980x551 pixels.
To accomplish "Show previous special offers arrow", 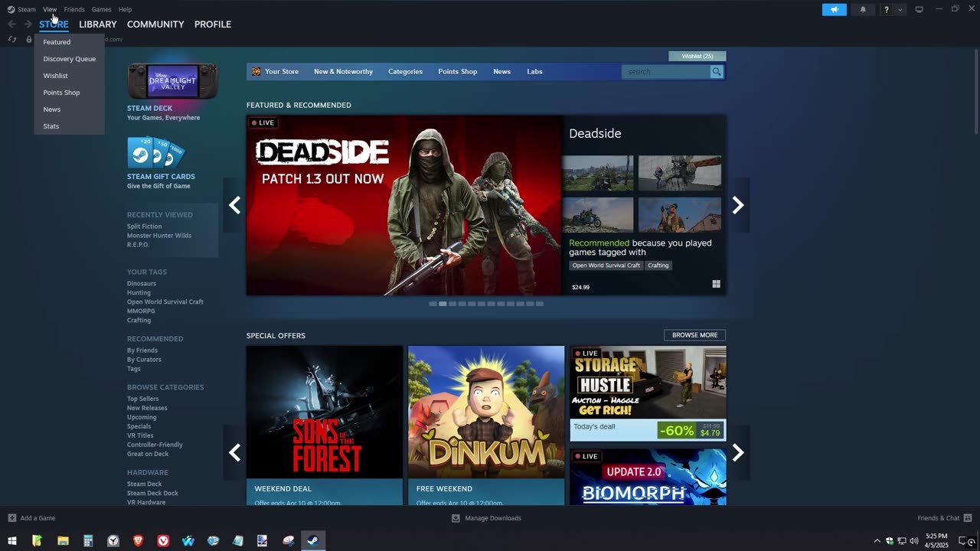I will (234, 453).
